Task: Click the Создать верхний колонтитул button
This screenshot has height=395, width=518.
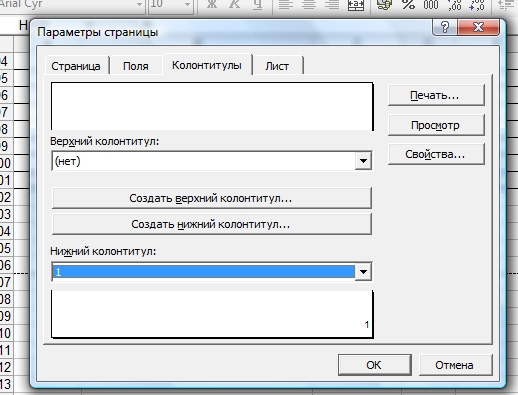Action: 212,198
